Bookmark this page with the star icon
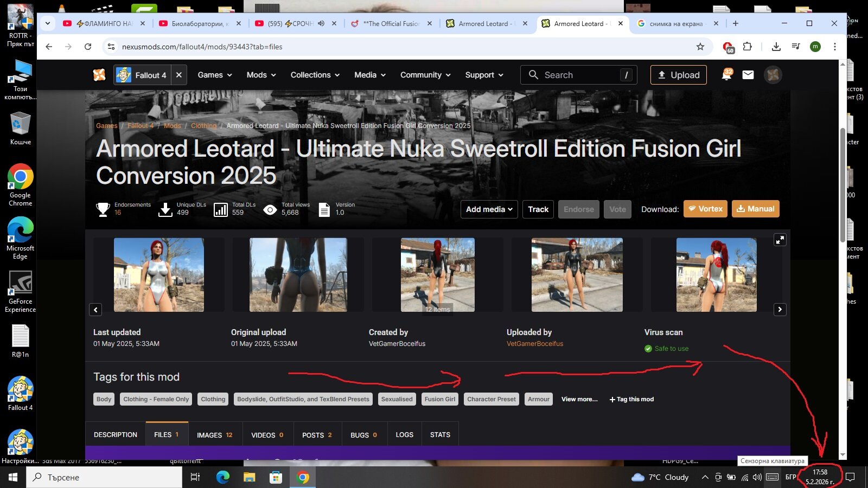The height and width of the screenshot is (488, 868). click(x=700, y=47)
